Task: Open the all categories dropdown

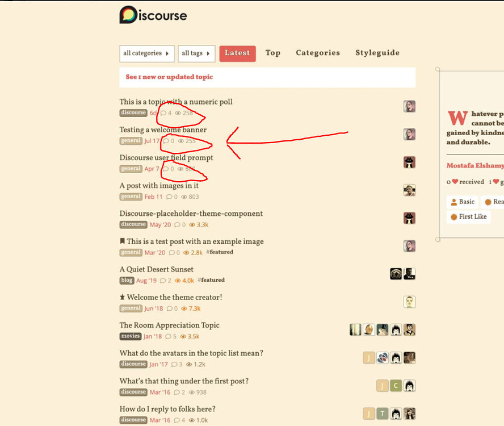Action: 146,53
